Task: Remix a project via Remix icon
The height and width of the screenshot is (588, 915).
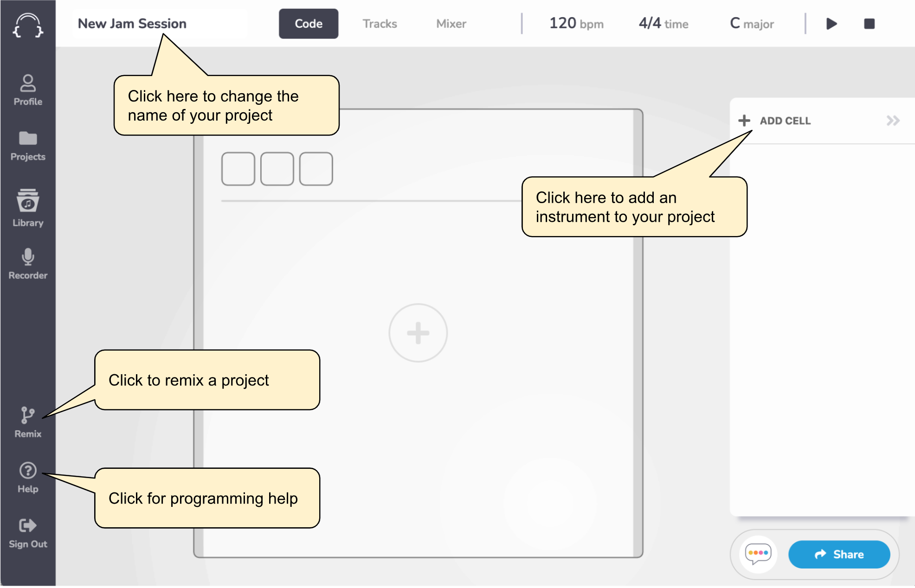Action: [28, 422]
